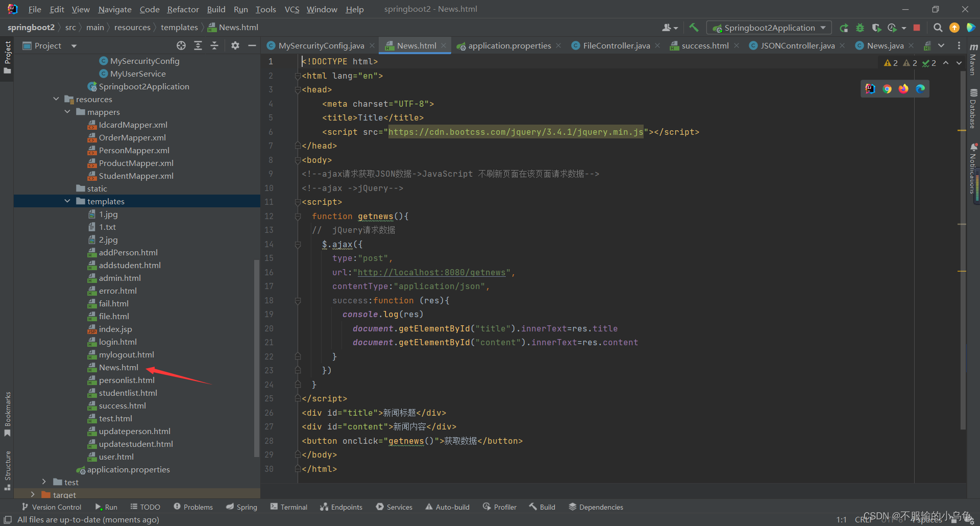The height and width of the screenshot is (526, 980).
Task: Collapse the mappers folder
Action: (67, 112)
